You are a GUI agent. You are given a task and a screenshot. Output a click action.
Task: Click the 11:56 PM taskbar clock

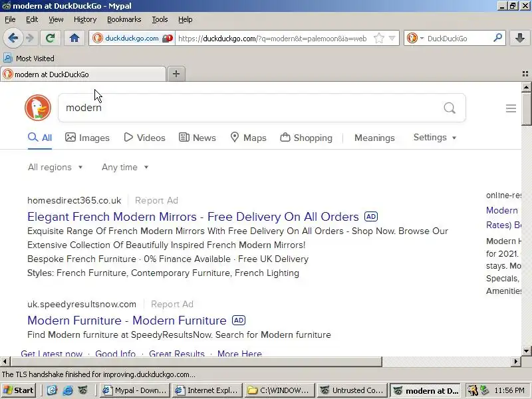tap(509, 390)
